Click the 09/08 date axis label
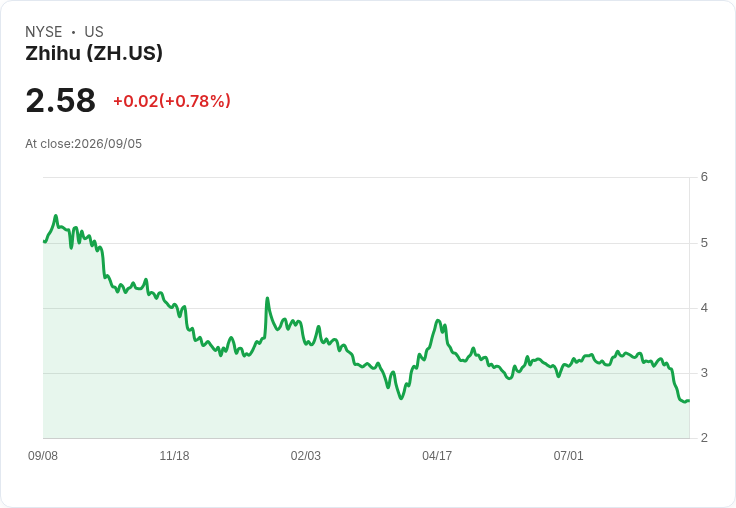736x508 pixels. [x=43, y=456]
